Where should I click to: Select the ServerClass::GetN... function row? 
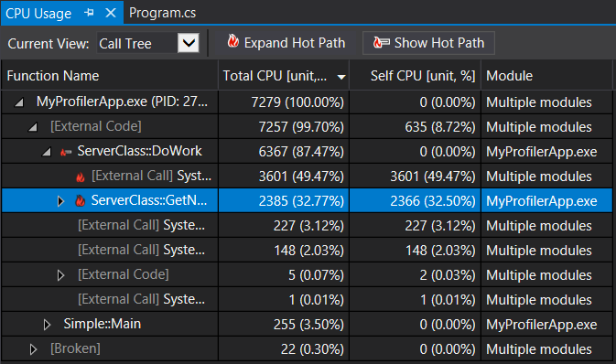307,200
